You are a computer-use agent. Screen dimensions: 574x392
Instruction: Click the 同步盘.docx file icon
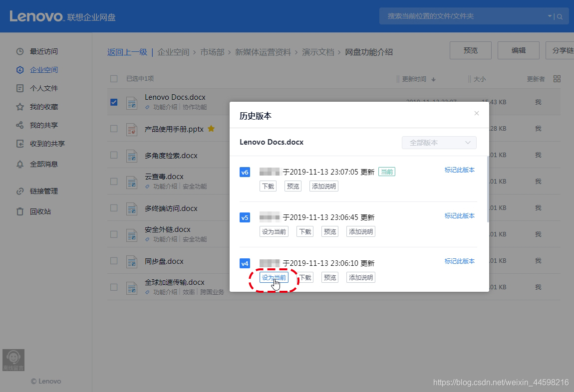[x=132, y=261]
